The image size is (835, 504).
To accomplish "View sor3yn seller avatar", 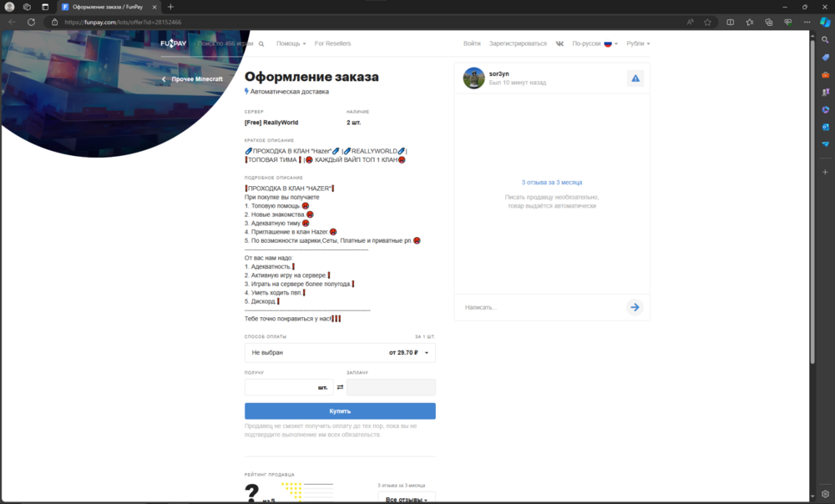I will [473, 78].
